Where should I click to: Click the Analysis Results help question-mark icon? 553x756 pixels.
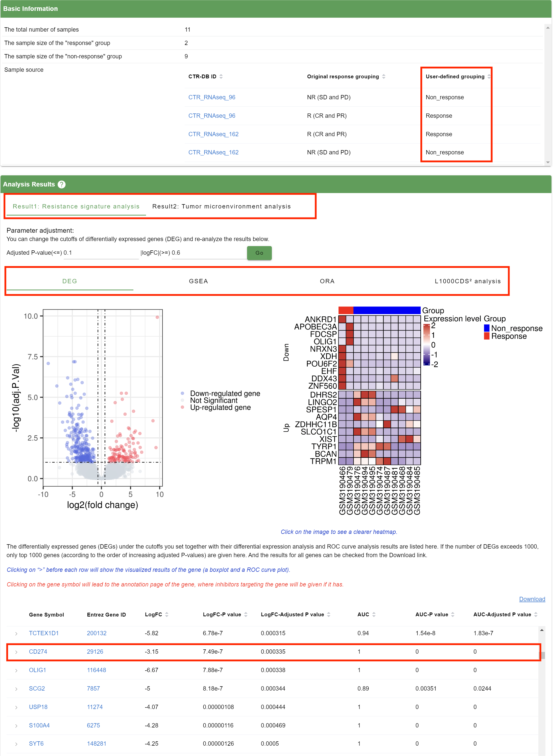pos(62,184)
